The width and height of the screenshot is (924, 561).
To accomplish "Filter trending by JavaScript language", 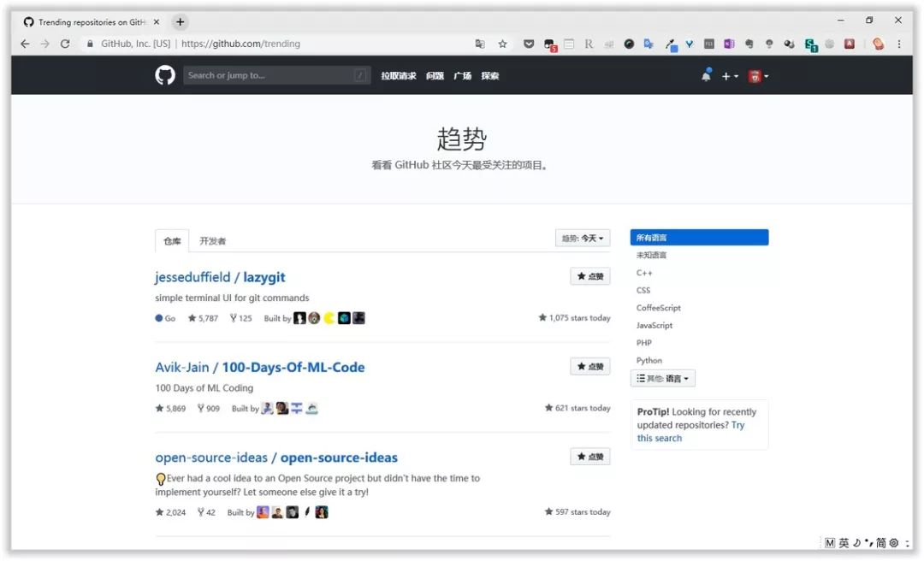I will click(654, 325).
